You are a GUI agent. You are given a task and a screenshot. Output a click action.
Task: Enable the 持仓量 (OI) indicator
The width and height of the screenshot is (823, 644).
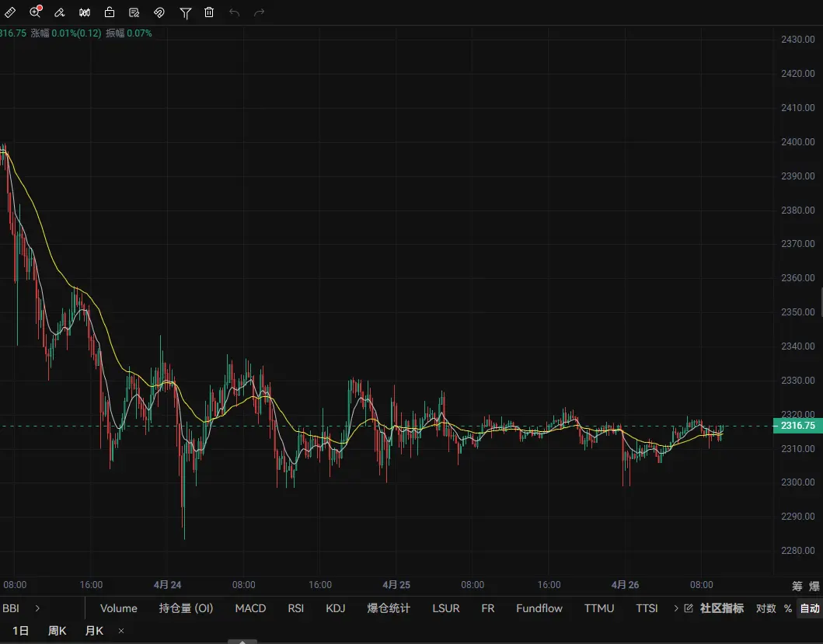[186, 608]
